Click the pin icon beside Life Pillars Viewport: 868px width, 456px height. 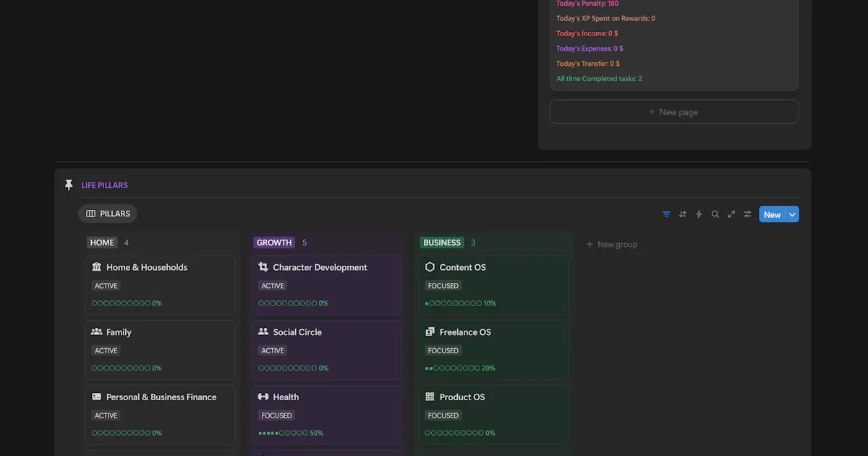point(69,185)
